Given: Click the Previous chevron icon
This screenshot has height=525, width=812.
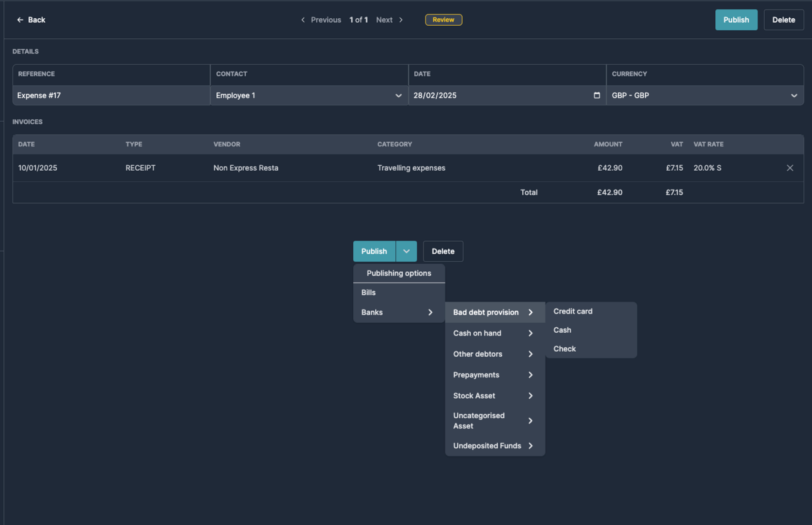Looking at the screenshot, I should 303,20.
